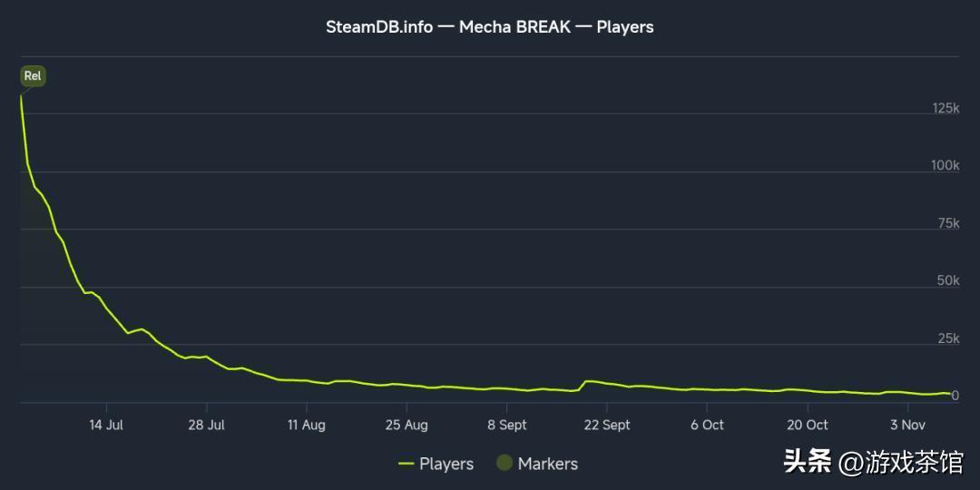Click the 22 Sept date tick label
Screen dimensions: 980x490
point(607,425)
